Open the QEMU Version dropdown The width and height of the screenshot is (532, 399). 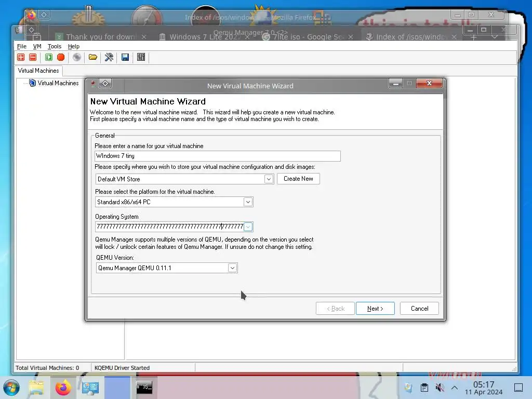(x=232, y=268)
